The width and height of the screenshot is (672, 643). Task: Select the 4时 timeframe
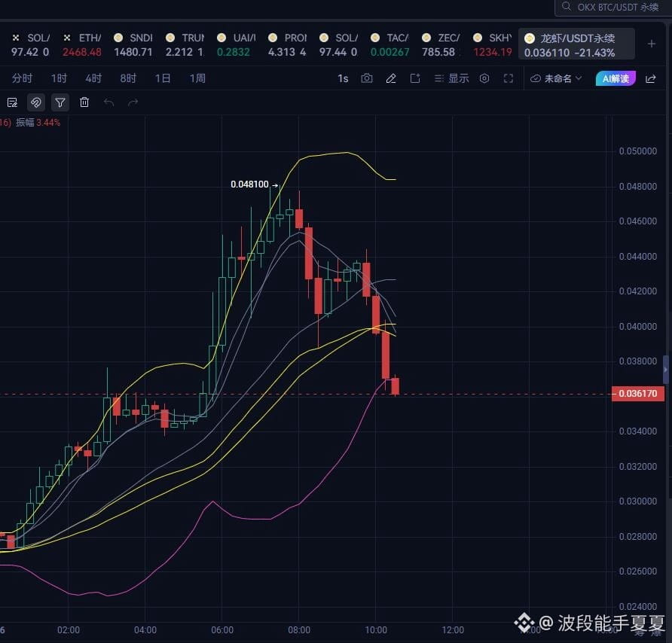[93, 78]
